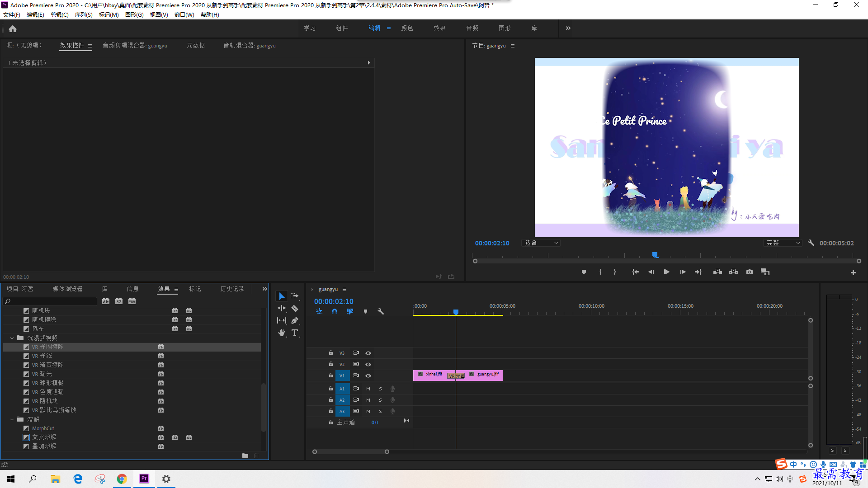Select the Pen tool
Screen dimensions: 868x488
295,320
